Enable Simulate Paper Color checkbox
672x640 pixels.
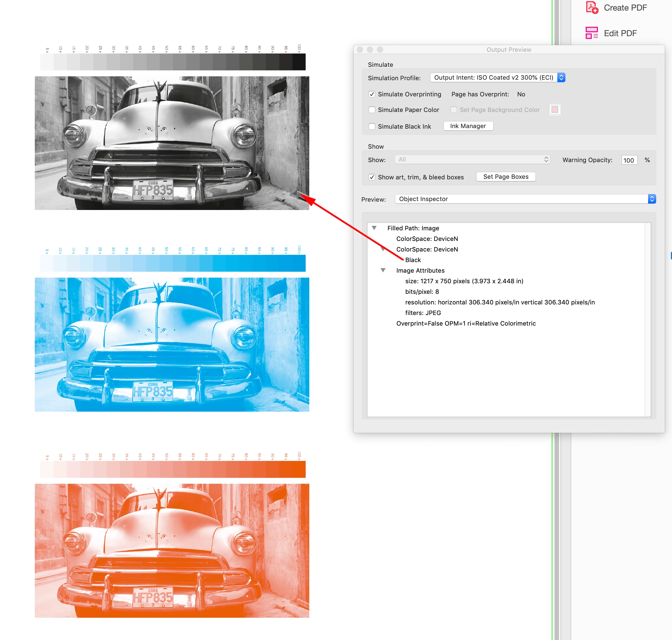point(372,110)
